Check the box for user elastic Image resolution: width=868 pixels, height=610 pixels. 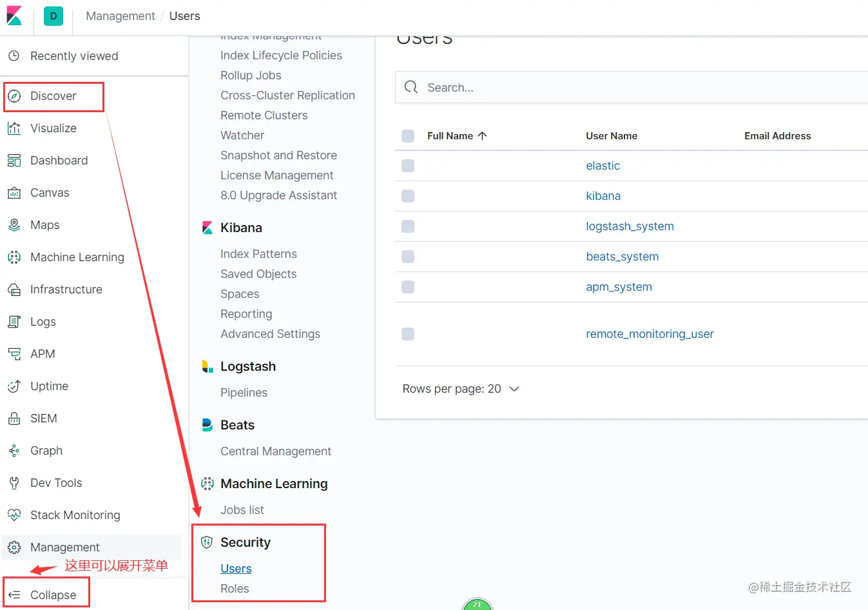point(408,166)
